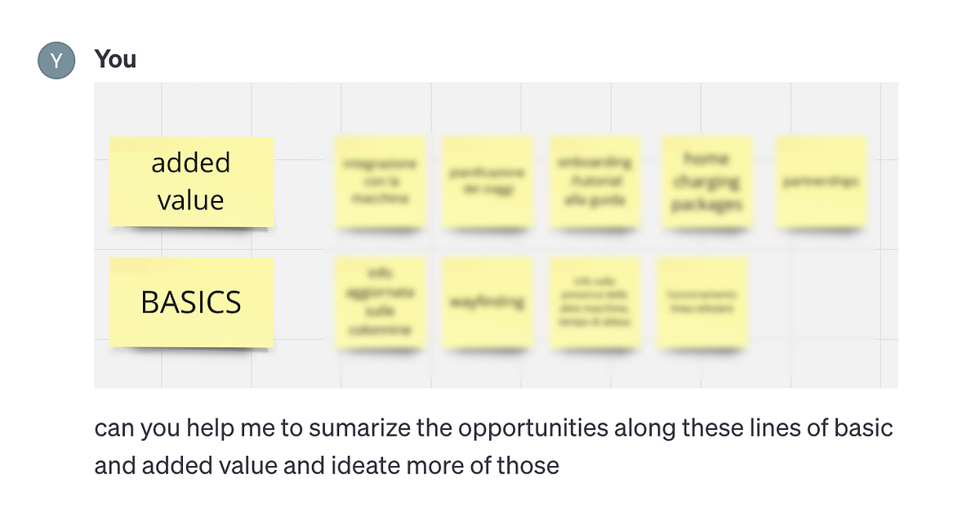The width and height of the screenshot is (980, 506).
Task: Select the 'You' sender name
Action: tap(115, 59)
